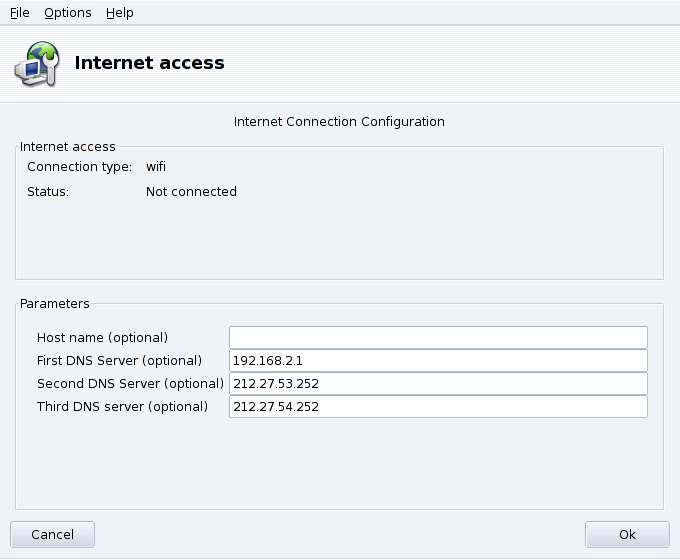This screenshot has width=680, height=560.
Task: Open the Options menu
Action: click(x=68, y=13)
